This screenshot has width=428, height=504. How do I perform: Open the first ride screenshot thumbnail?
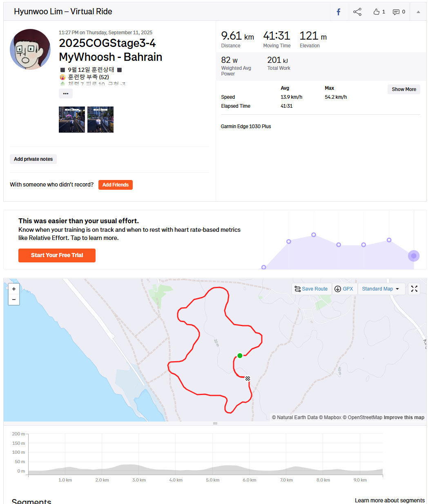click(x=72, y=120)
